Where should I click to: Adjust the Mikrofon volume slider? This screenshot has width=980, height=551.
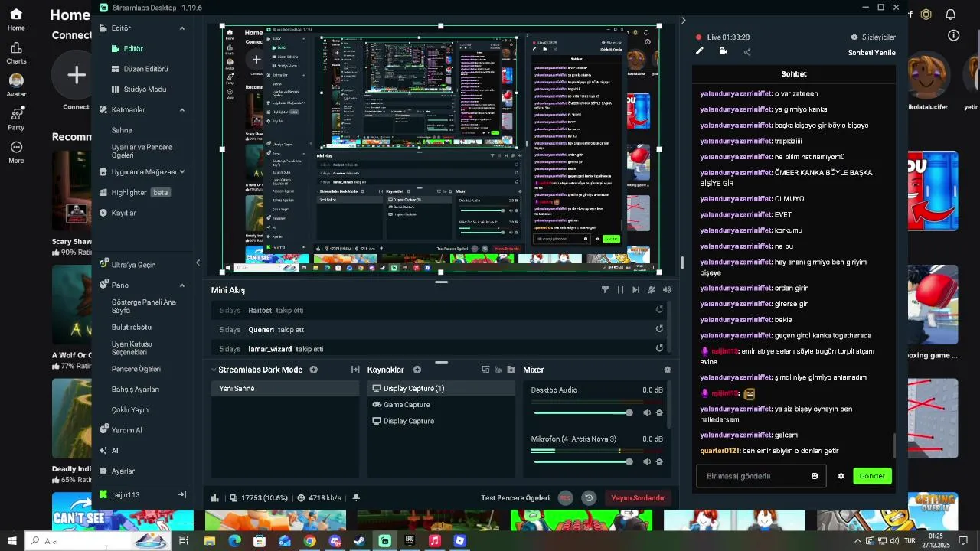[583, 461]
